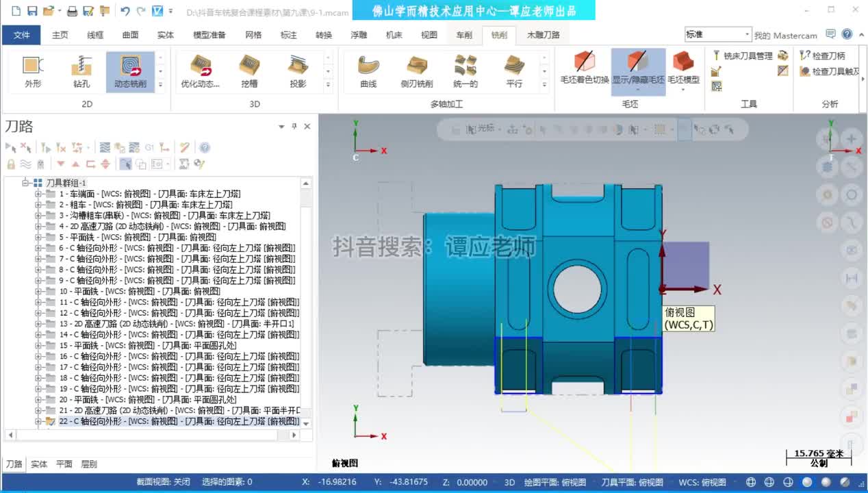Click the toolpath tree horizontal scrollbar
This screenshot has width=868, height=493.
click(152, 435)
